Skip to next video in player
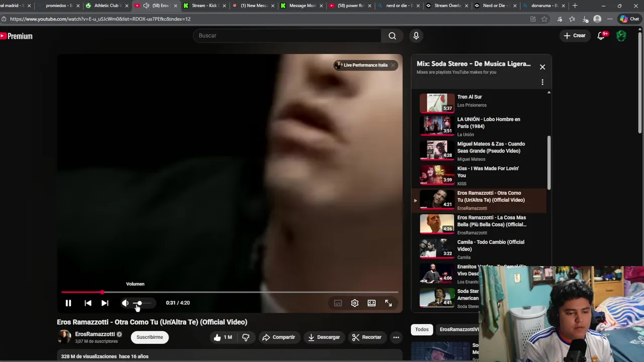644x362 pixels. coord(105,303)
